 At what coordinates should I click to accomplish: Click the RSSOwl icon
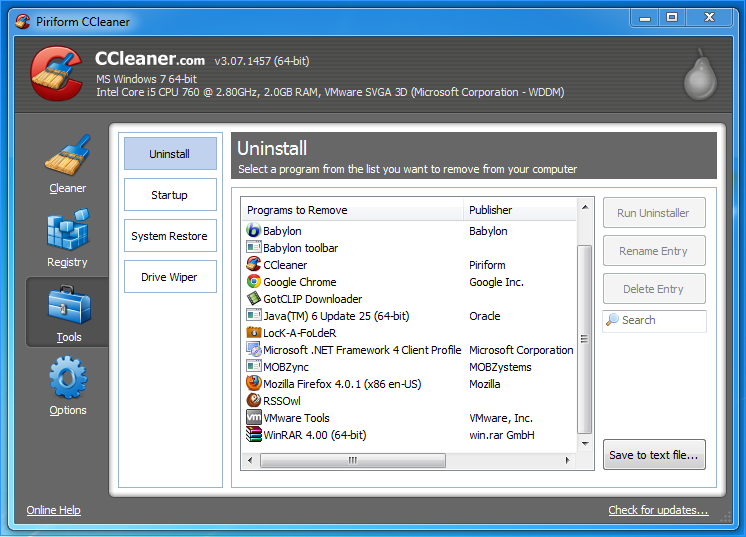254,400
